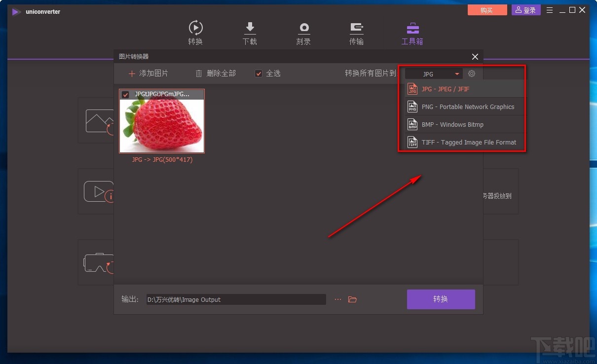This screenshot has width=597, height=364.
Task: Click the trash icon beside 删除全部
Action: (199, 73)
